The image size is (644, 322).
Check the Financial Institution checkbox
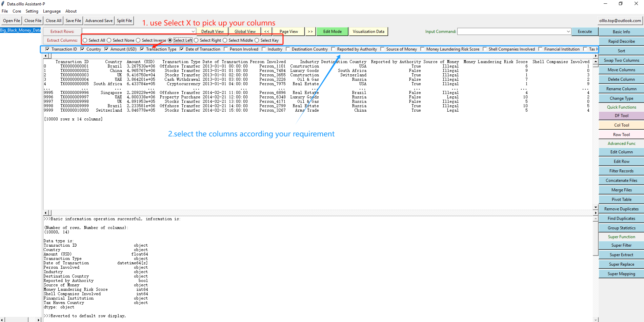[540, 49]
